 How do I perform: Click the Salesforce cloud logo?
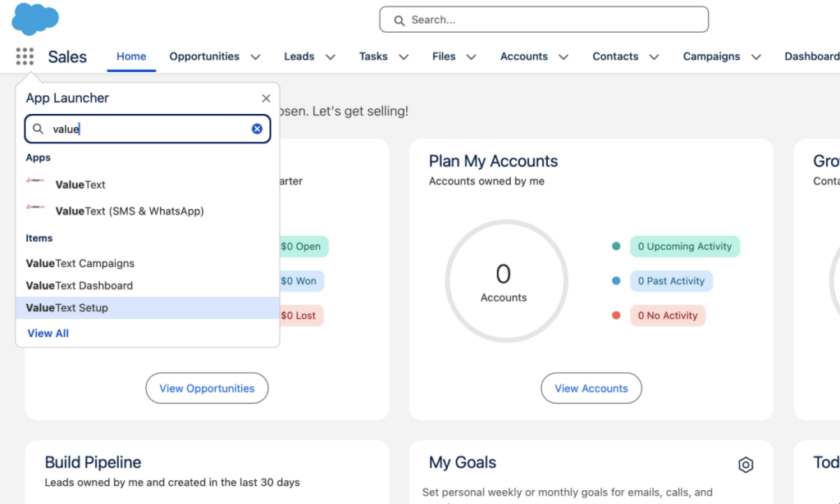pyautogui.click(x=35, y=19)
